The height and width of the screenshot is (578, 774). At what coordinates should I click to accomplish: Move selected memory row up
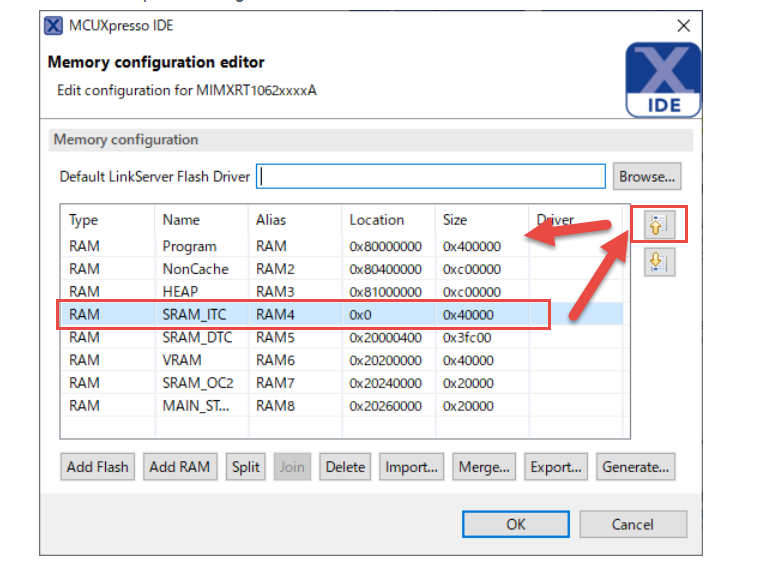tap(659, 225)
